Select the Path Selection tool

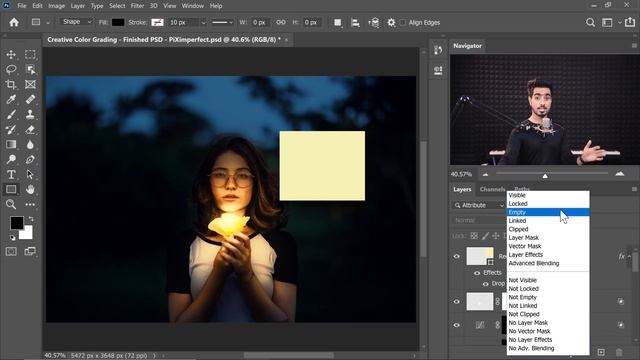point(30,174)
